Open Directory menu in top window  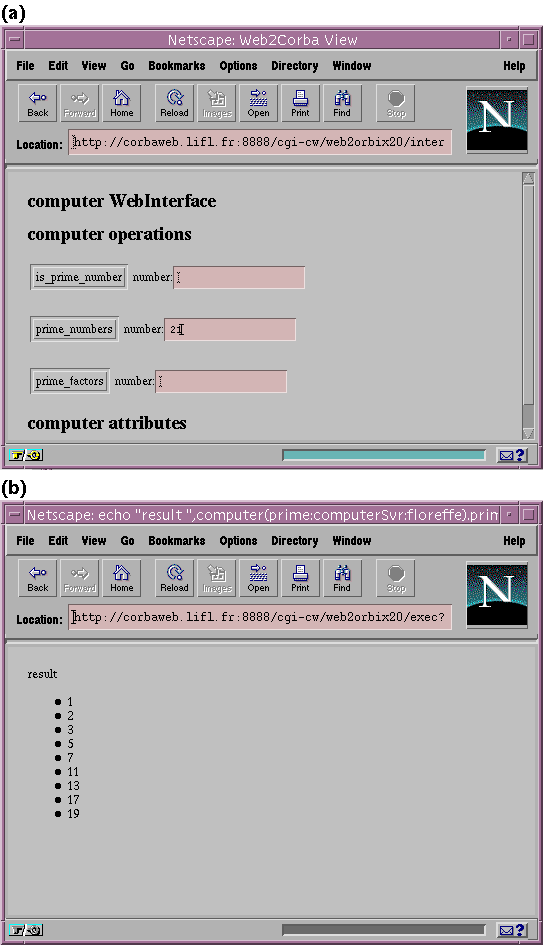coord(295,66)
